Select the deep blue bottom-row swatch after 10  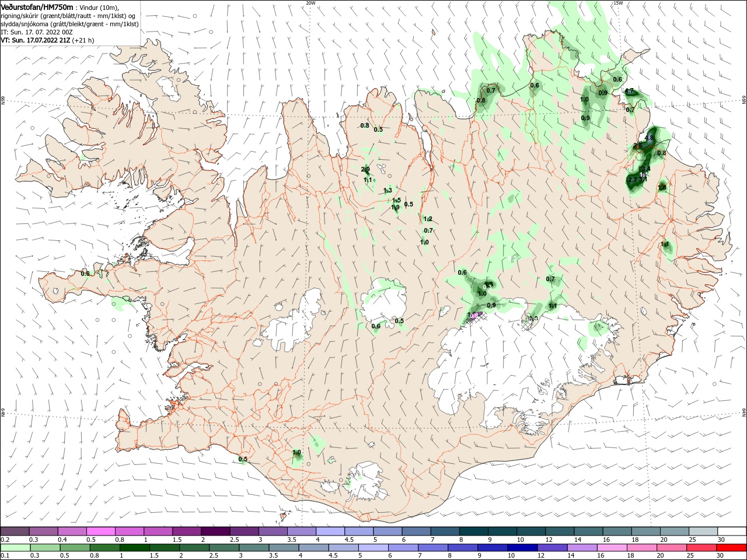click(522, 548)
